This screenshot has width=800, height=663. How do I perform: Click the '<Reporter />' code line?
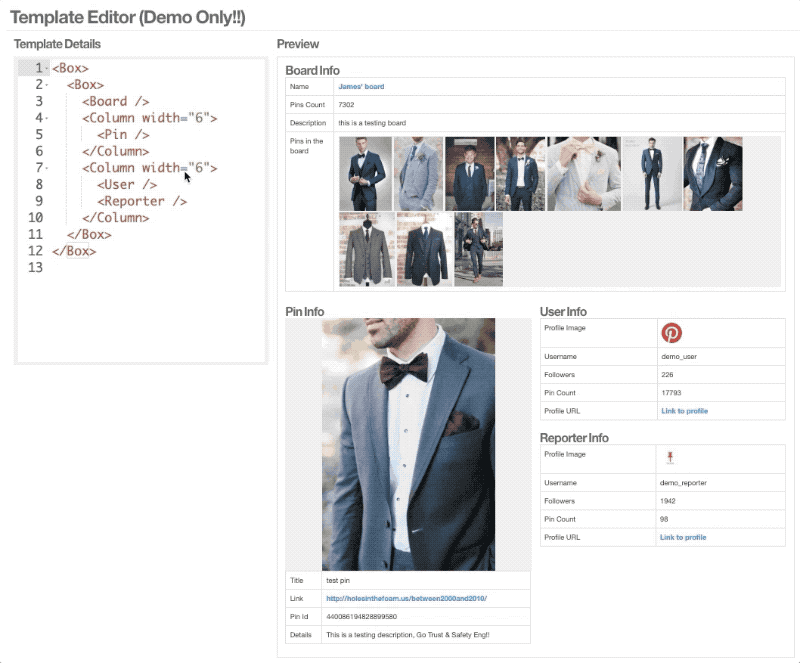coord(142,201)
